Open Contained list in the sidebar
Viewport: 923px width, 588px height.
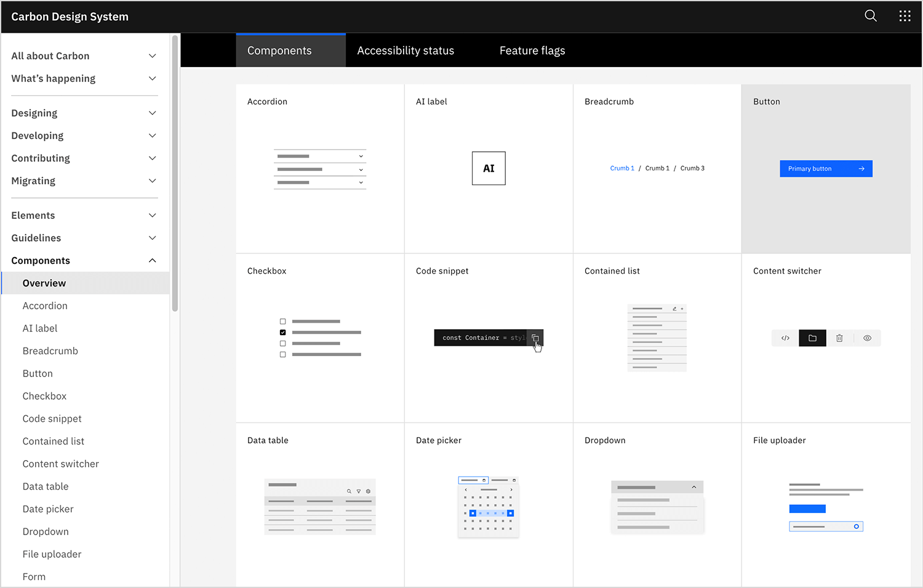[x=54, y=442]
